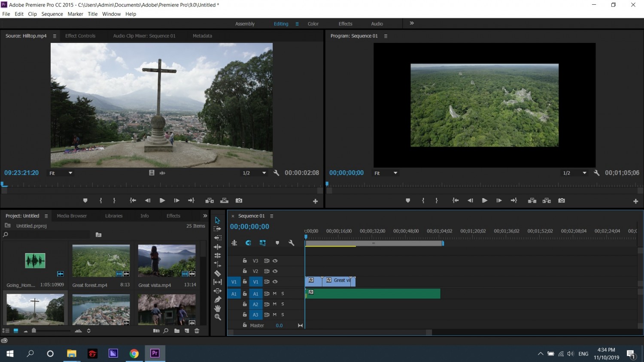Image resolution: width=644 pixels, height=362 pixels.
Task: Select the Razor tool in tools panel
Action: pyautogui.click(x=218, y=273)
